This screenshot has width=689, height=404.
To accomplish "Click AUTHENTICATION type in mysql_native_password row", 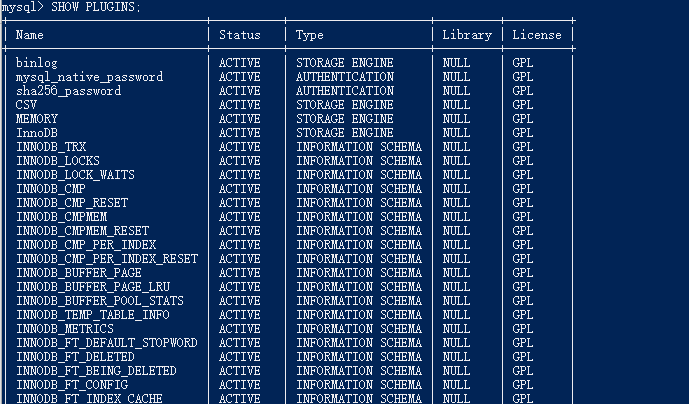I will click(344, 77).
